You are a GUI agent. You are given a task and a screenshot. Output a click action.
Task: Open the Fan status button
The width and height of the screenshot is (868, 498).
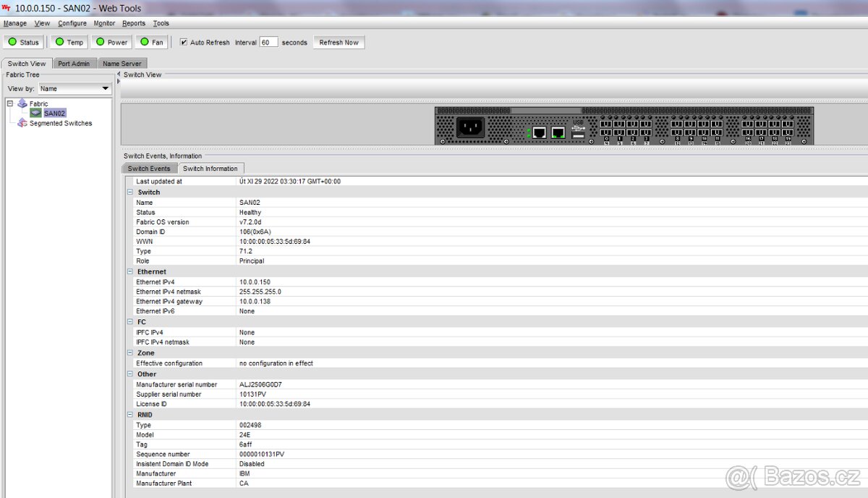(153, 42)
